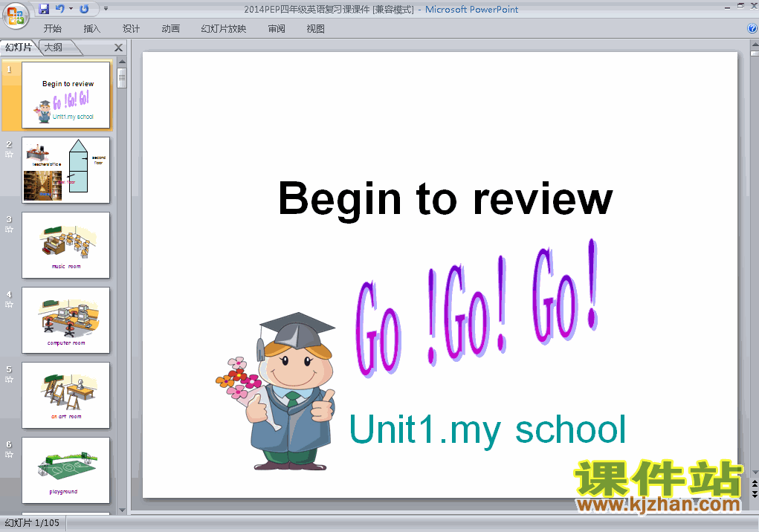759x532 pixels.
Task: Go to previous slide with double-up arrow
Action: pos(755,484)
